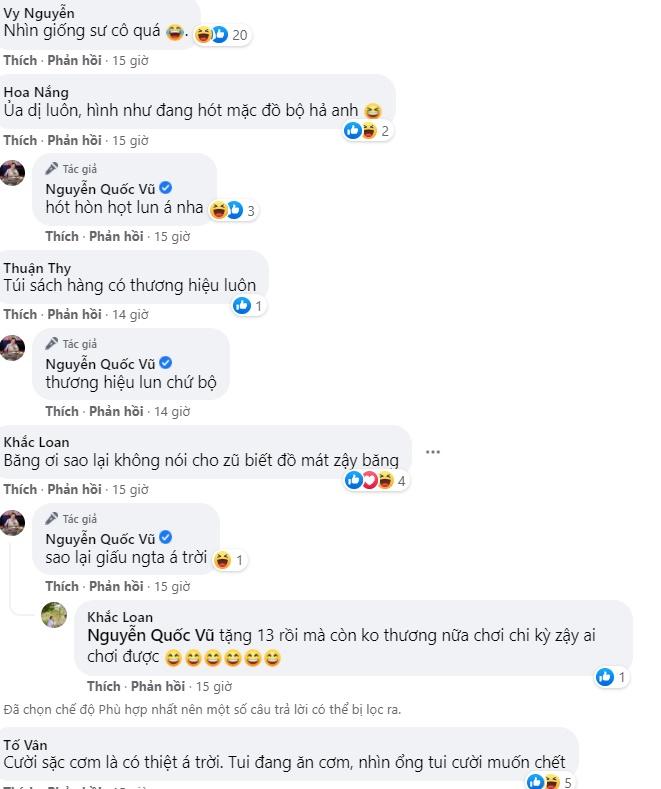Like Thuận Thy's comment via Thích

point(20,314)
